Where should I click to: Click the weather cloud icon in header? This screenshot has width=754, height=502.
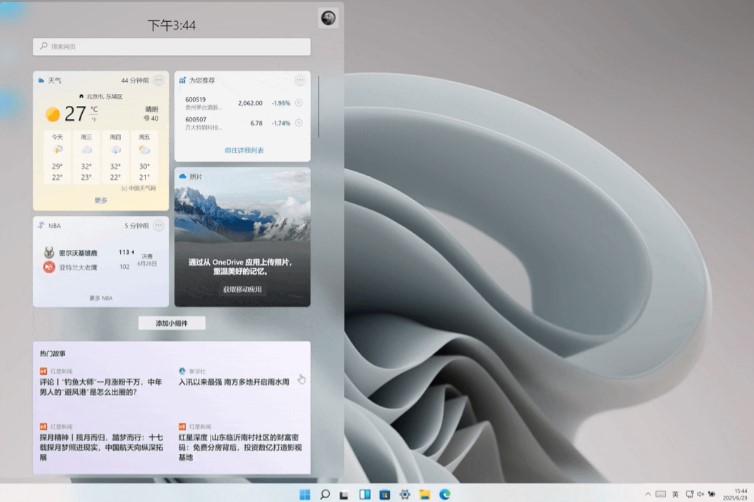click(x=41, y=80)
